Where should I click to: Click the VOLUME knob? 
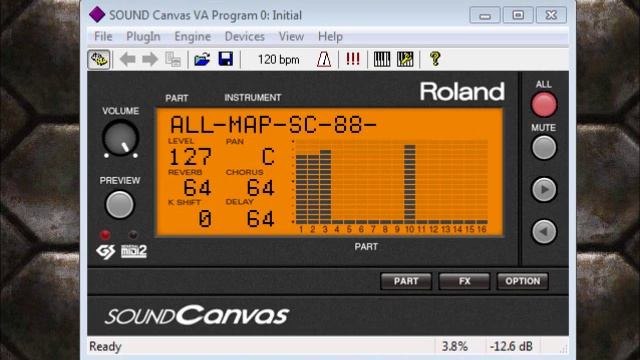120,138
